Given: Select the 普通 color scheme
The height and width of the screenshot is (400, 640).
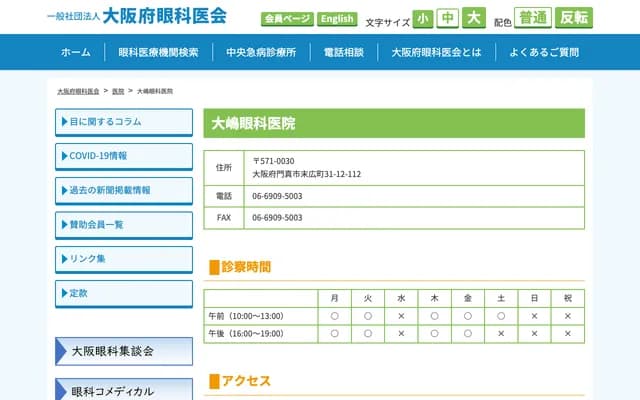Looking at the screenshot, I should (534, 18).
